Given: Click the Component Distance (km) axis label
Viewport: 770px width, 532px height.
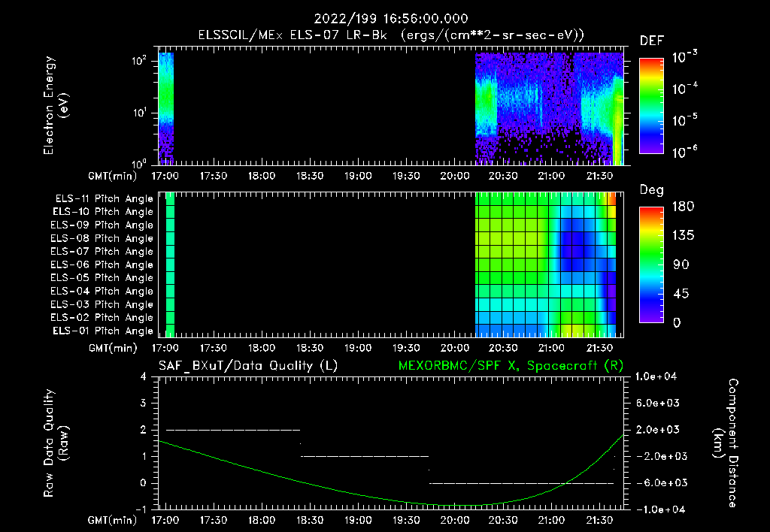Looking at the screenshot, I should point(726,443).
